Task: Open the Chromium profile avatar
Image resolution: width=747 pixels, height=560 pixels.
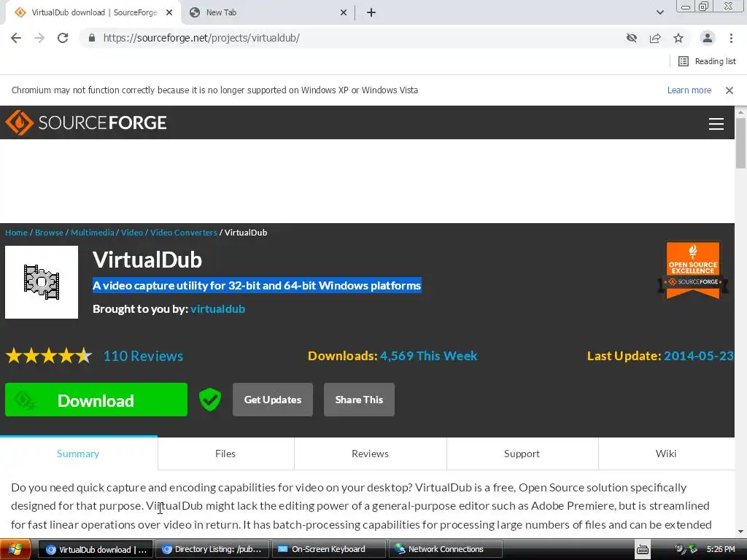Action: pyautogui.click(x=708, y=38)
